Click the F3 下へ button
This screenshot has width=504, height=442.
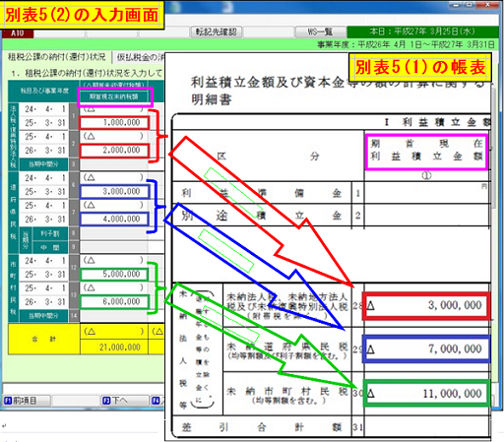tap(124, 401)
